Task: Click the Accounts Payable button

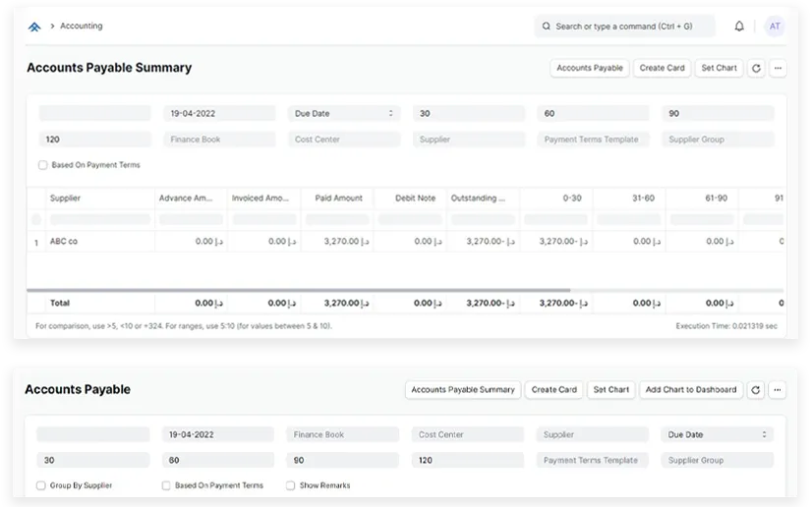Action: pos(589,68)
